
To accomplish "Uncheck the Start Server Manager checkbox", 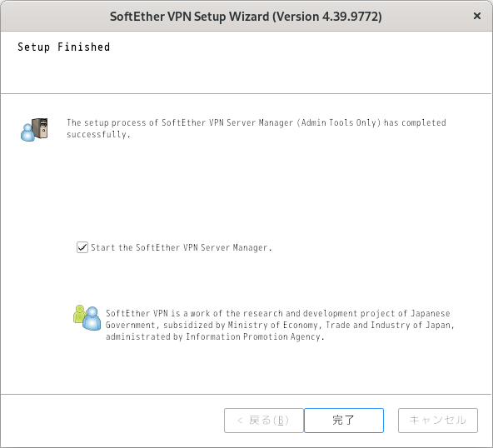I will [x=82, y=247].
